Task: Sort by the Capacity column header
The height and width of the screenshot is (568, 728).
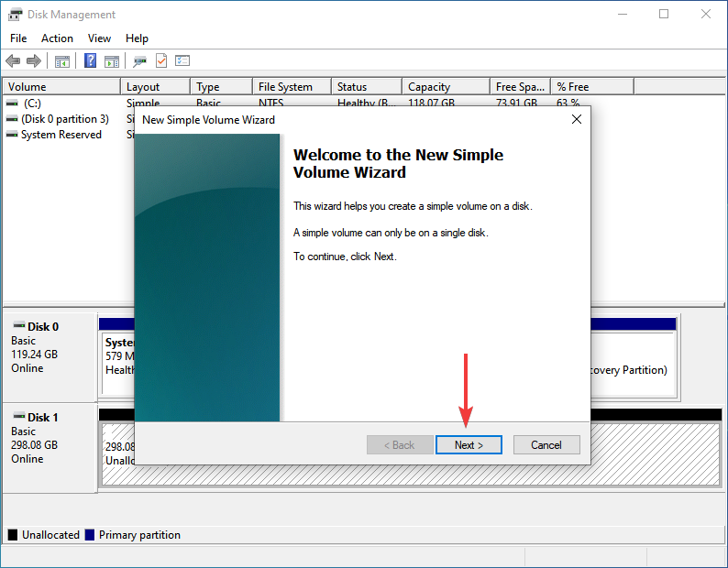Action: click(447, 87)
